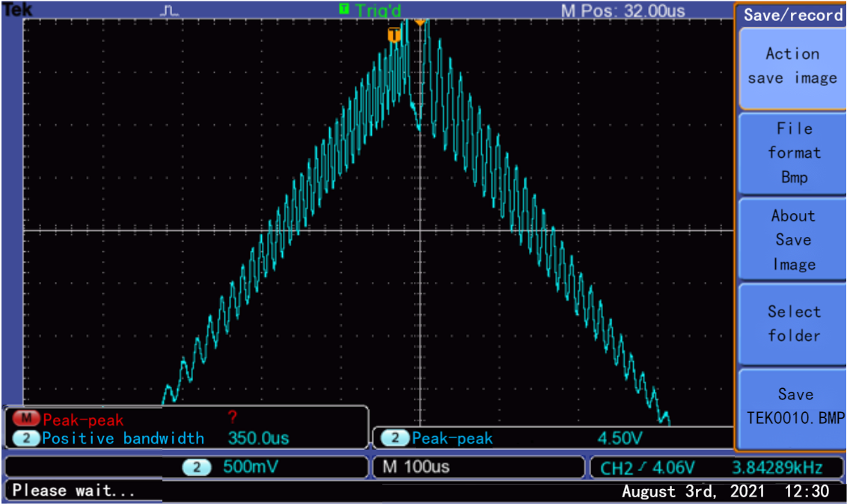This screenshot has width=847, height=504.
Task: Click the Save/record menu header
Action: [792, 15]
